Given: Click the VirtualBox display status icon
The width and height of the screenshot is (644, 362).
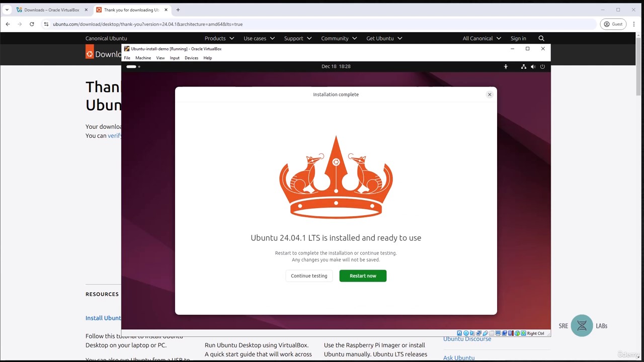Looking at the screenshot, I should [498, 333].
